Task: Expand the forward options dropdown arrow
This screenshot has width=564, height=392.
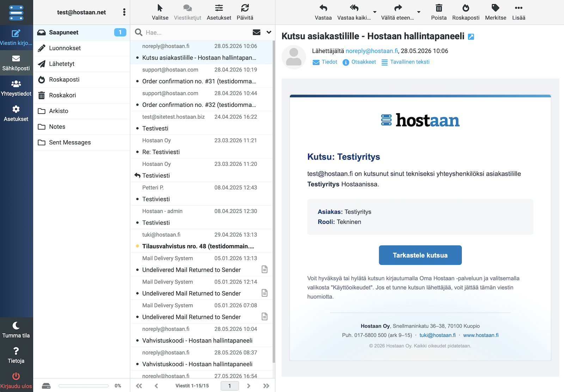Action: (x=419, y=12)
